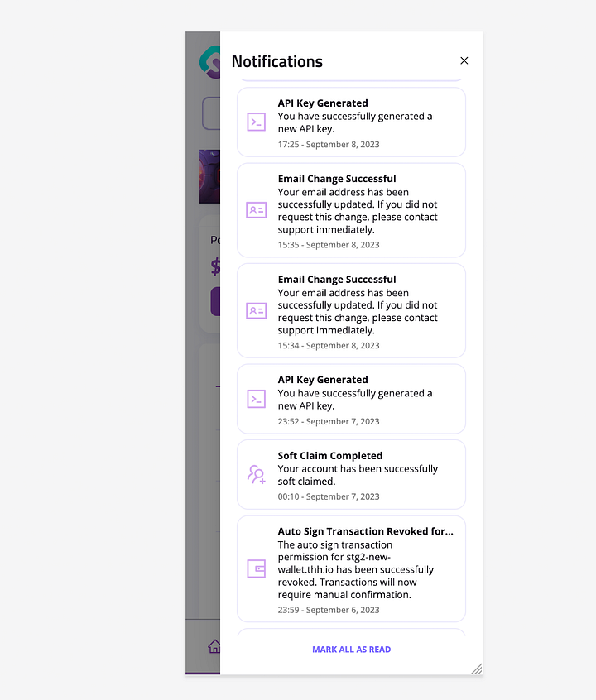This screenshot has width=596, height=700.
Task: Click MARK ALL AS READ link
Action: 351,650
